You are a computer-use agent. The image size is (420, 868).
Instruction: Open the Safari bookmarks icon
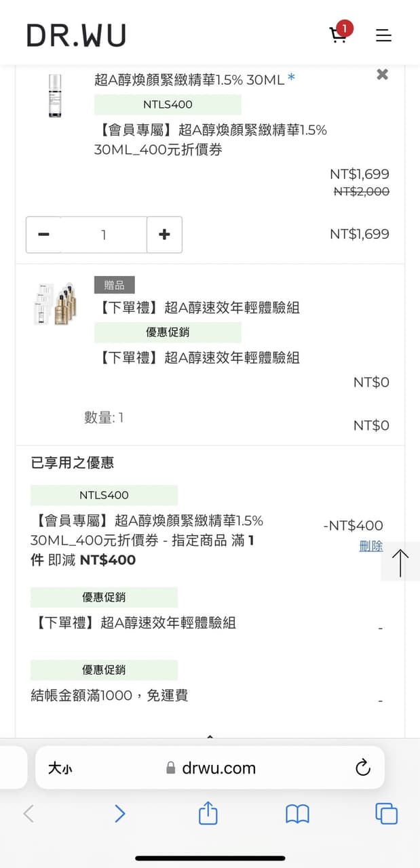(297, 813)
